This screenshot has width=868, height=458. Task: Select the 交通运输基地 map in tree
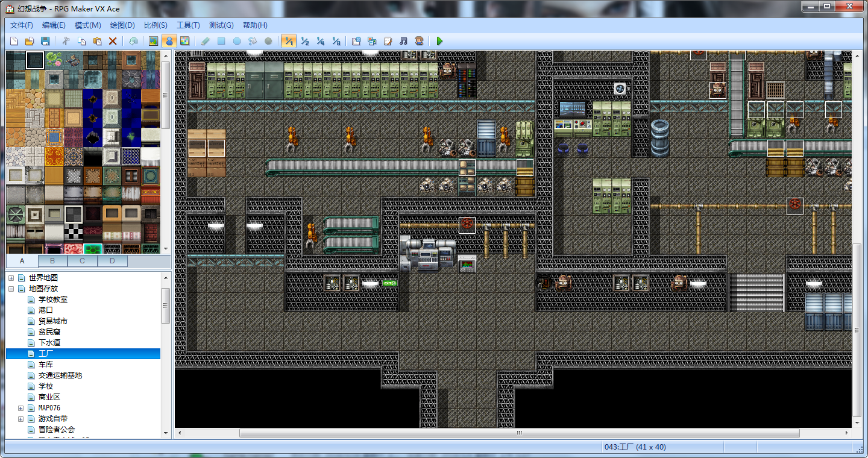60,375
